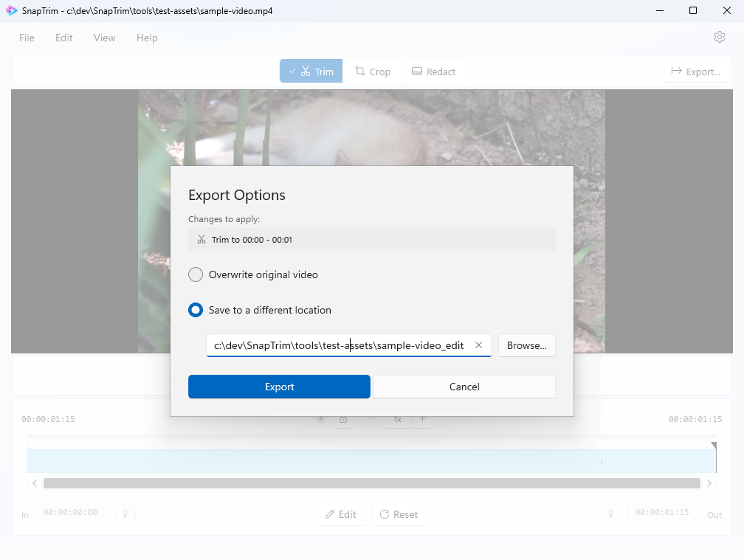Open the settings gear
The image size is (744, 560).
tap(720, 36)
